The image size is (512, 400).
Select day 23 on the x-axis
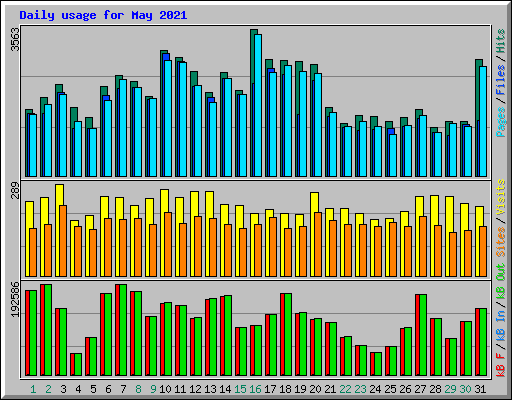pos(360,389)
